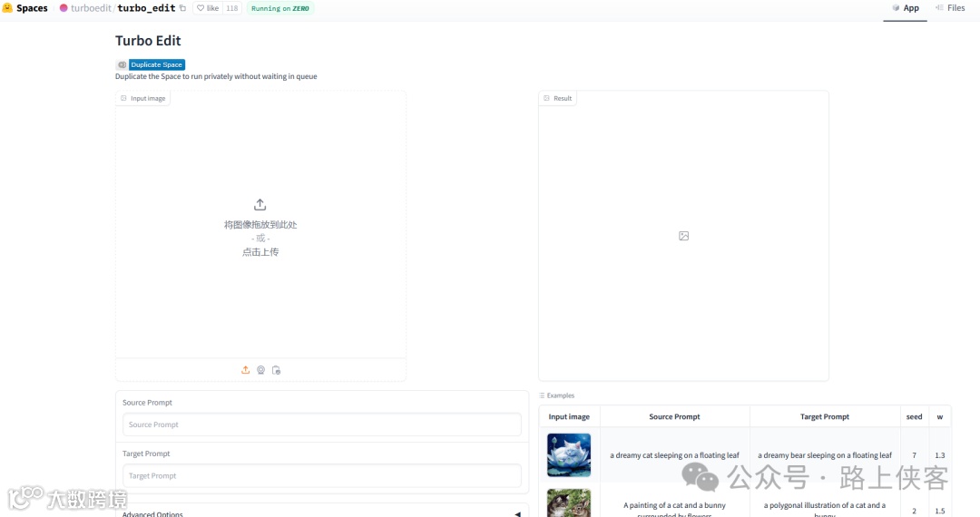The image size is (980, 517).
Task: Click the Source Prompt column header
Action: coord(674,416)
